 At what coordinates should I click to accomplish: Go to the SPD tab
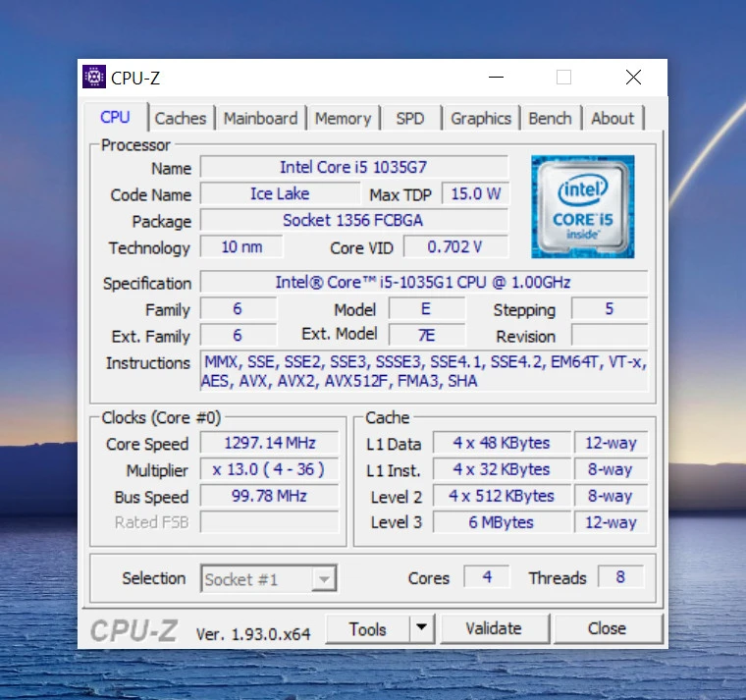pyautogui.click(x=410, y=118)
